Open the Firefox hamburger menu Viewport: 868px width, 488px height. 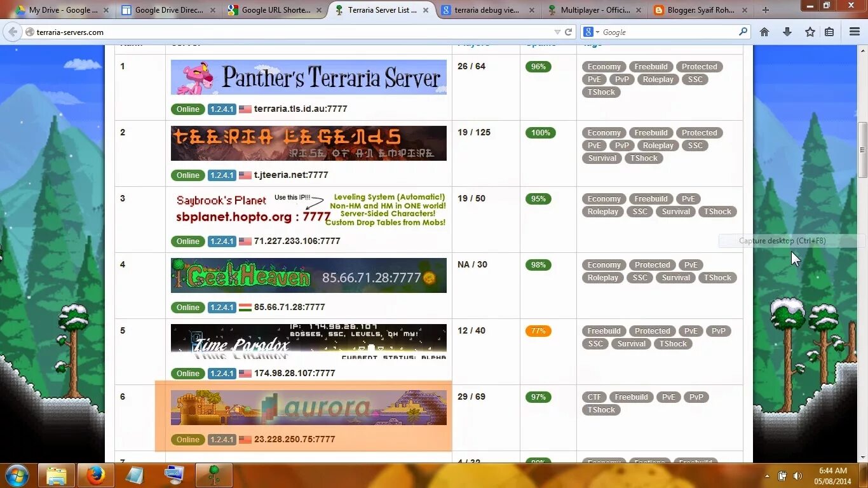[855, 32]
